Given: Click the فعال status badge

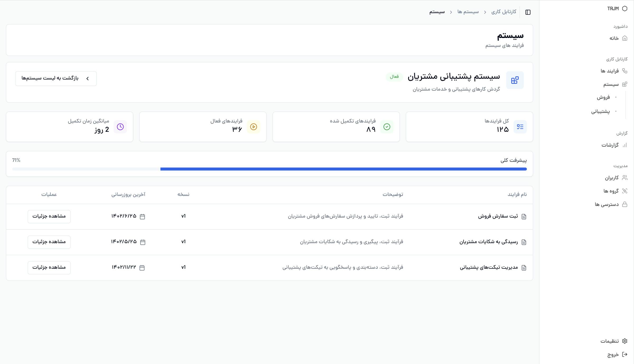Looking at the screenshot, I should tap(394, 77).
